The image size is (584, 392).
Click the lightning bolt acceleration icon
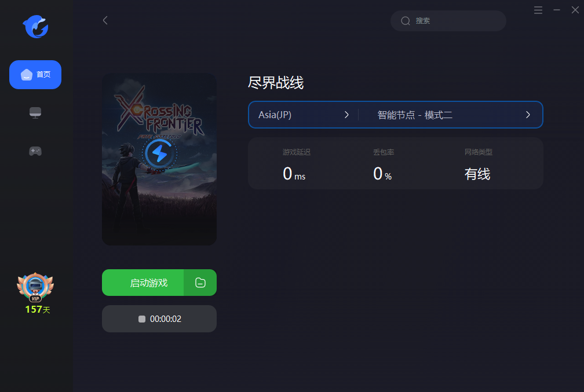(159, 153)
